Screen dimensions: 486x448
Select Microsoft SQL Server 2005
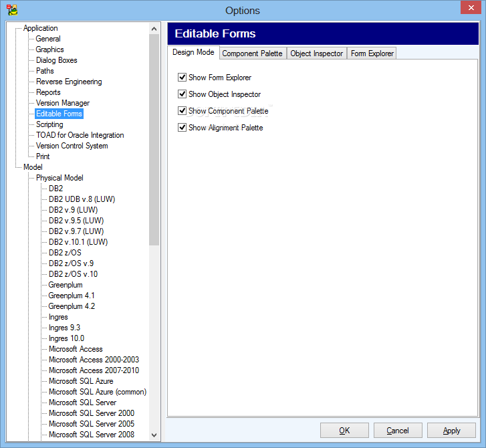92,424
